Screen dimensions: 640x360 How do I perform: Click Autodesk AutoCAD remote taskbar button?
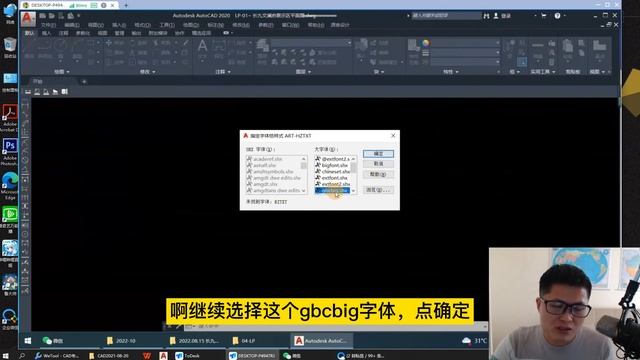(321, 340)
